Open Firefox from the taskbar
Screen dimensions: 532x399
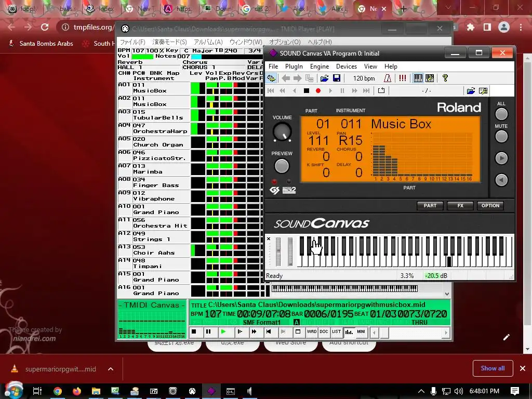point(77,391)
